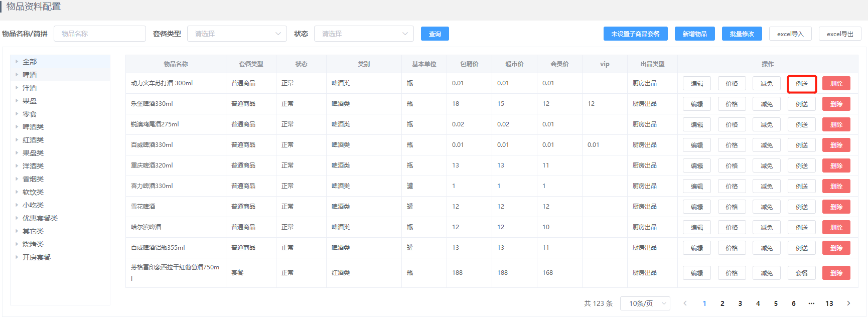
Task: Click 价格 for 乐堡啤酒330ml row
Action: [x=732, y=104]
